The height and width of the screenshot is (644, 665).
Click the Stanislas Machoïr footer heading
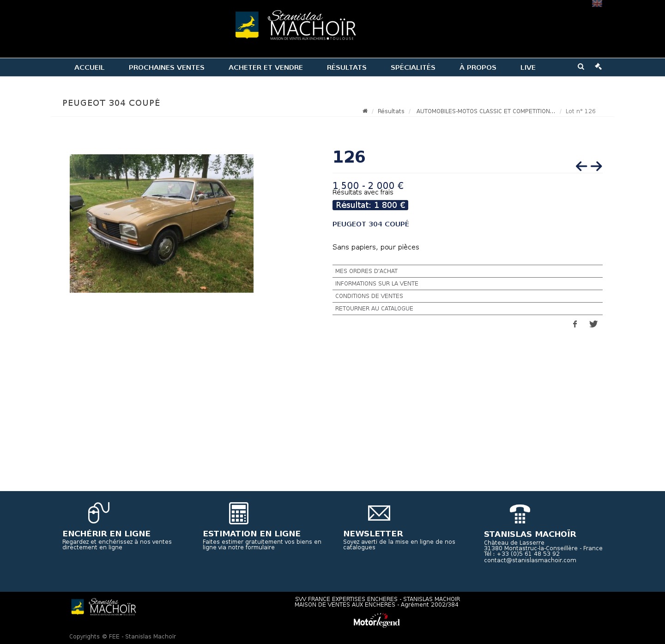[530, 535]
